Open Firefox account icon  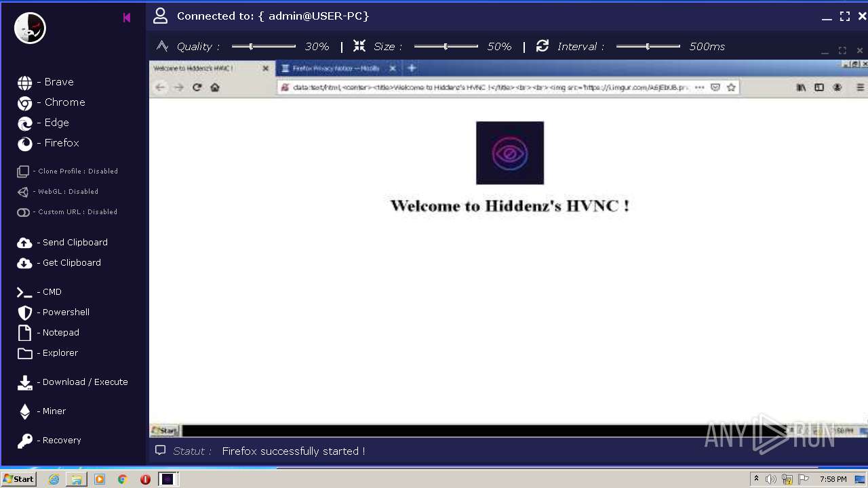pyautogui.click(x=837, y=87)
